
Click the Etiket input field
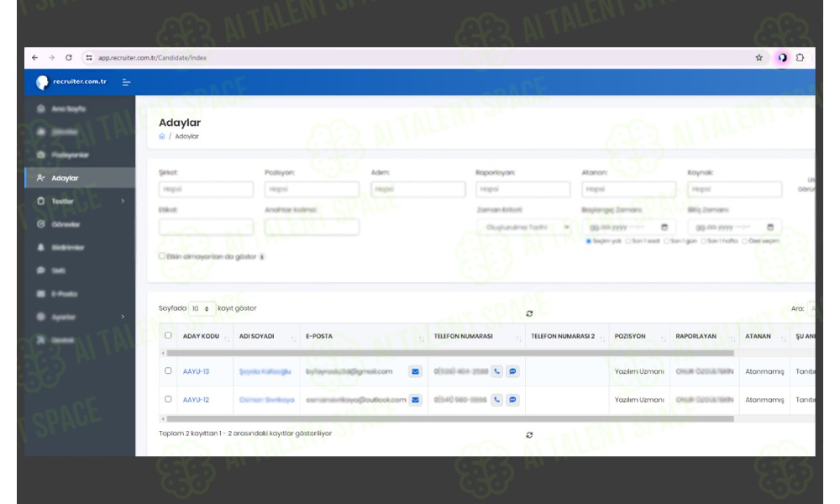point(206,227)
